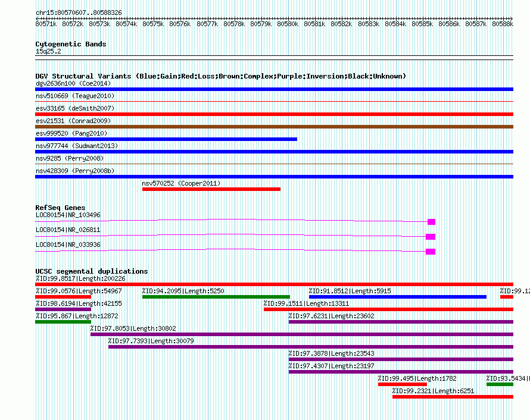Viewport: 530px width, 420px height.
Task: Click label nsv570252 (Cooper2011)
Action: pos(181,183)
